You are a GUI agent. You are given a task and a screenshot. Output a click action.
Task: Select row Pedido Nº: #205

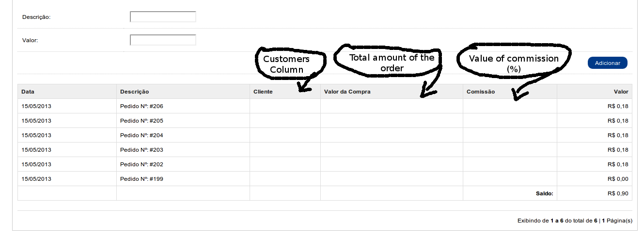pyautogui.click(x=325, y=121)
